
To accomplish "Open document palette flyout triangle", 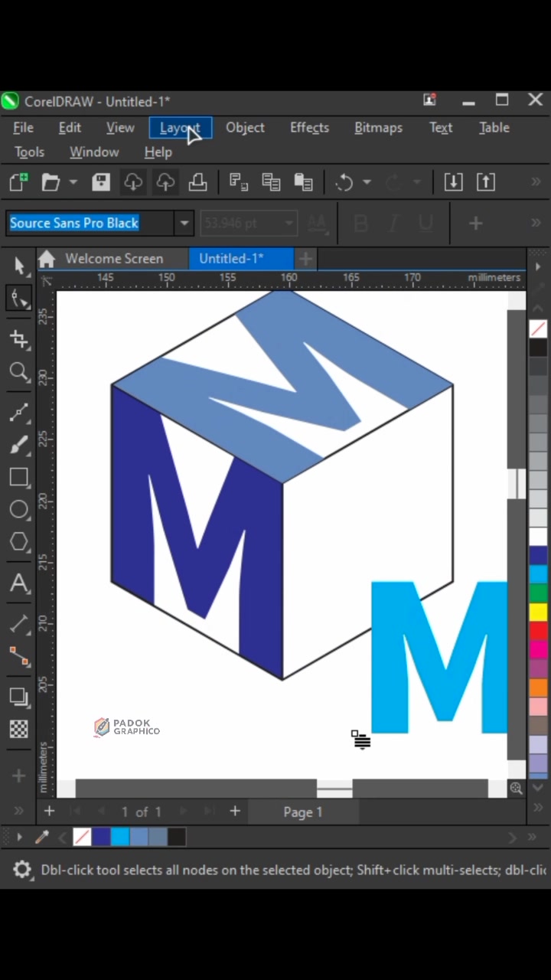I will pos(19,837).
